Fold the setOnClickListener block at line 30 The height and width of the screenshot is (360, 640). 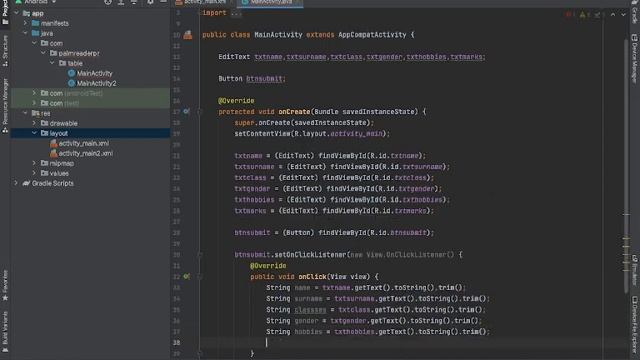point(200,255)
